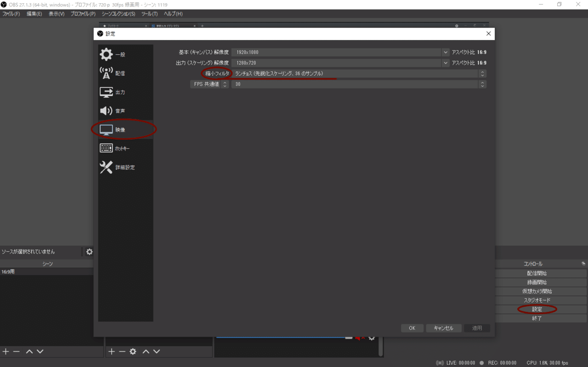Remove a source with the sources panel minus icon
The height and width of the screenshot is (367, 588).
[x=122, y=351]
